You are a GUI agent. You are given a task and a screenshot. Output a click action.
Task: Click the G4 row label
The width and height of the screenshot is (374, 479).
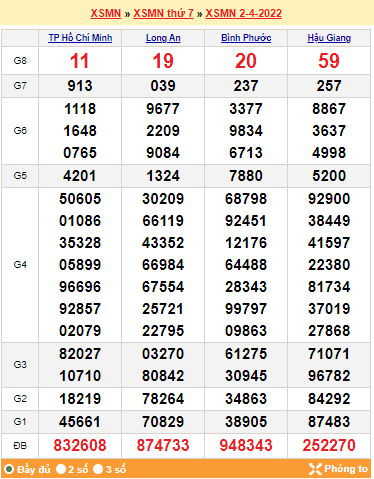[20, 265]
